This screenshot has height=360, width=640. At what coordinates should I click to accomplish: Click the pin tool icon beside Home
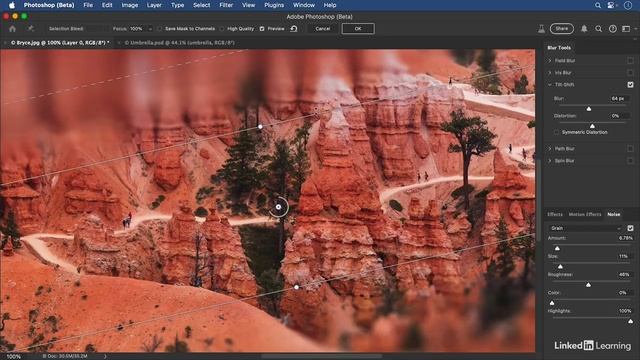30,29
